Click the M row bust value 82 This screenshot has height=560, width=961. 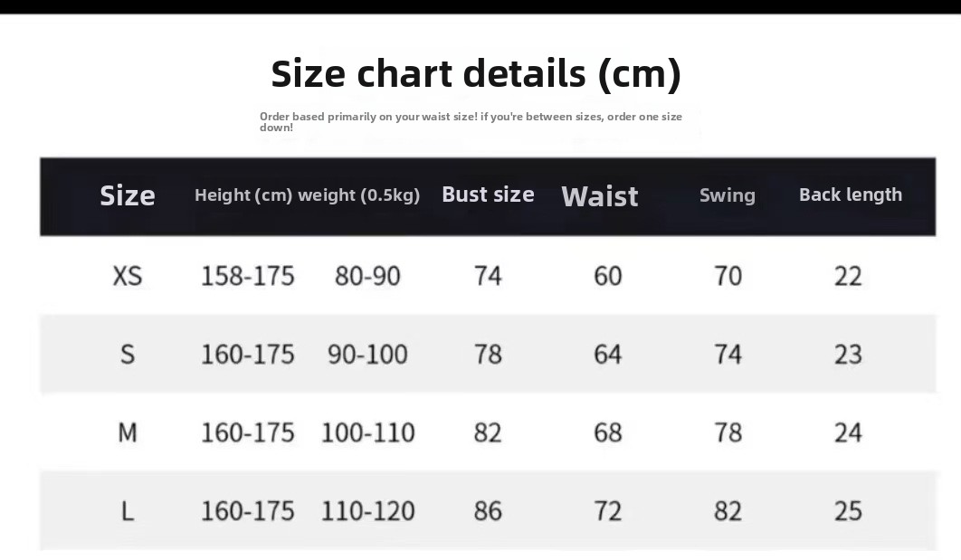[488, 433]
